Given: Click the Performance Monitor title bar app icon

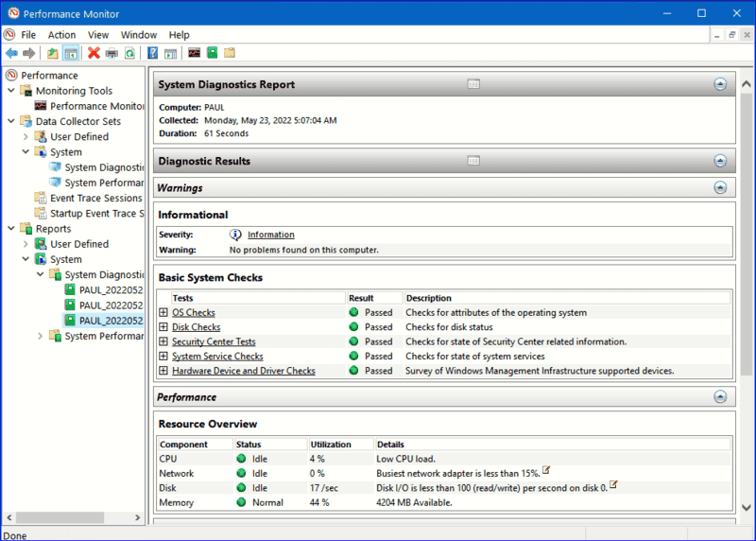Looking at the screenshot, I should [13, 13].
